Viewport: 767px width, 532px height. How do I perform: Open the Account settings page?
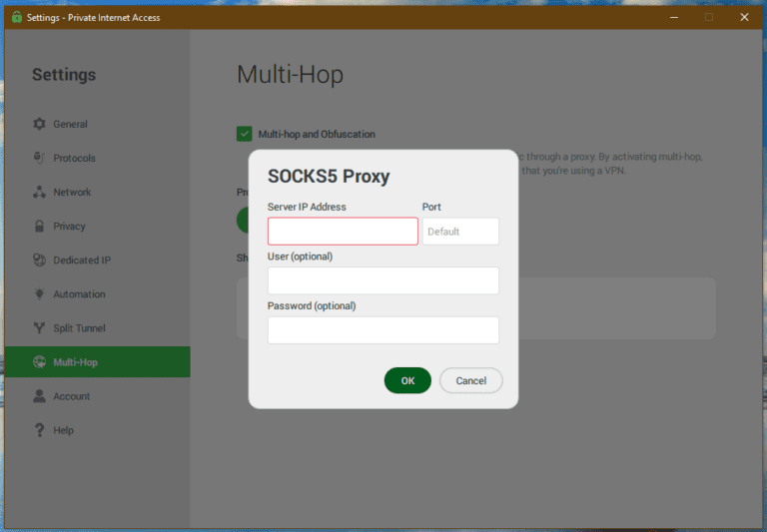[x=97, y=396]
